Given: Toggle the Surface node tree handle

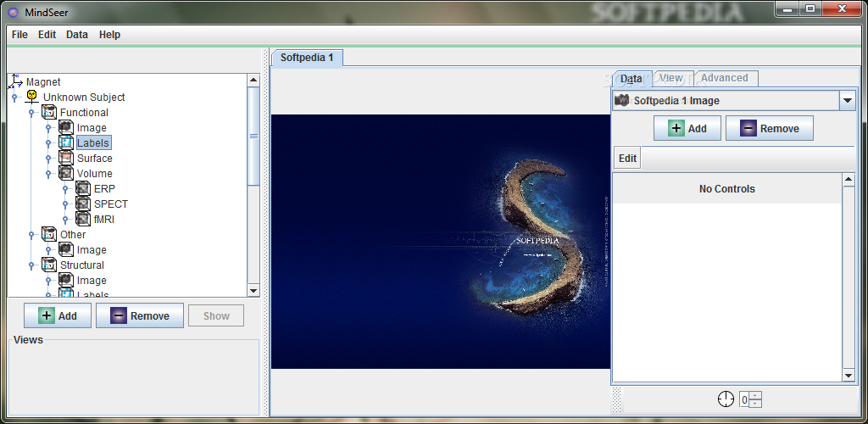Looking at the screenshot, I should click(x=48, y=159).
